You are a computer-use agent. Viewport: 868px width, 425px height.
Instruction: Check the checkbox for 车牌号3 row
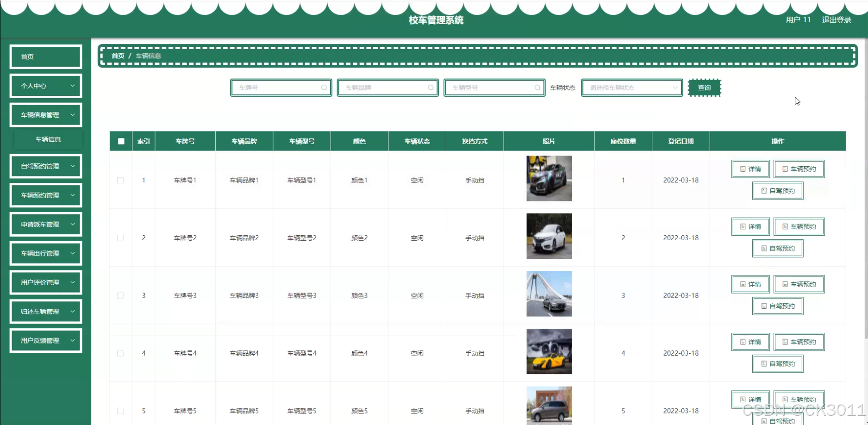click(120, 295)
